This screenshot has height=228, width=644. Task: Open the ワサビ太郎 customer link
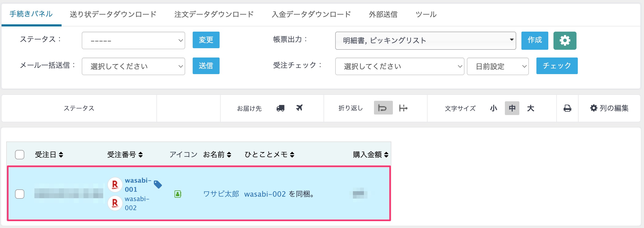221,194
